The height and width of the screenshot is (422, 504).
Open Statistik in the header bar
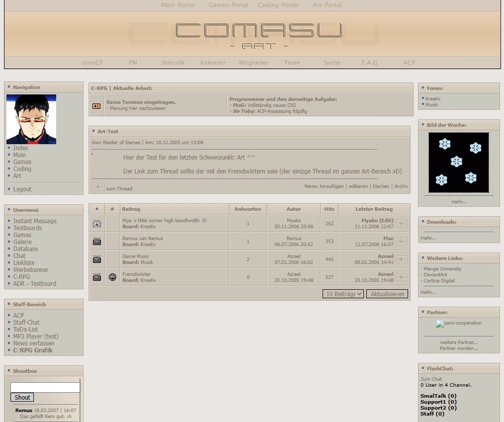(173, 63)
